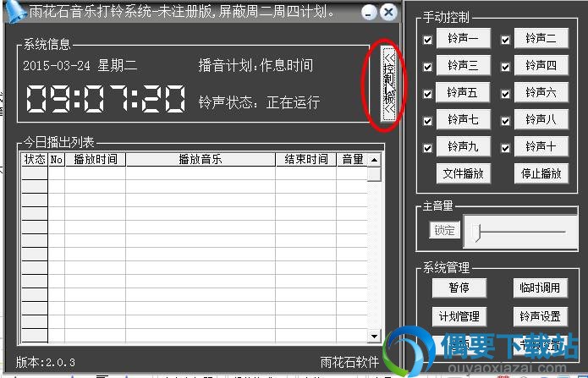Click the No column header

(56, 160)
